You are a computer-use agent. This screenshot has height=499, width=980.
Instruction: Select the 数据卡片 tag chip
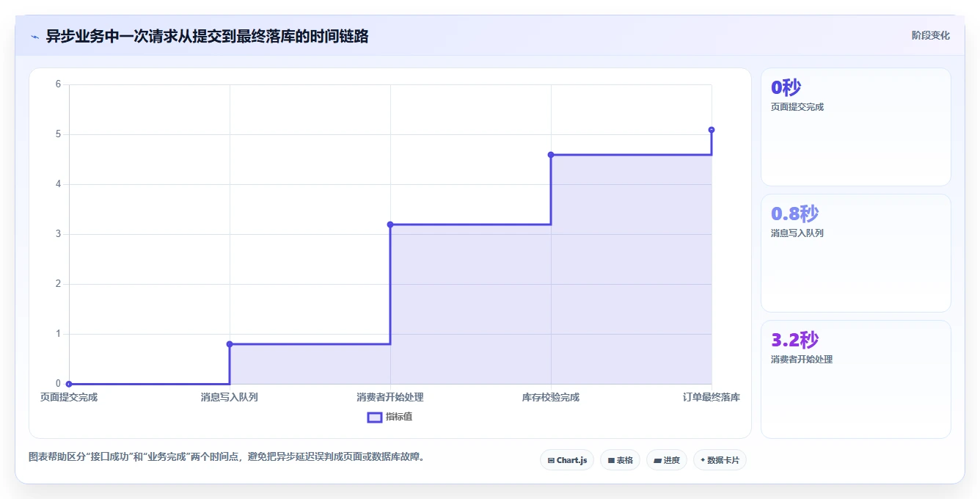[x=720, y=460]
